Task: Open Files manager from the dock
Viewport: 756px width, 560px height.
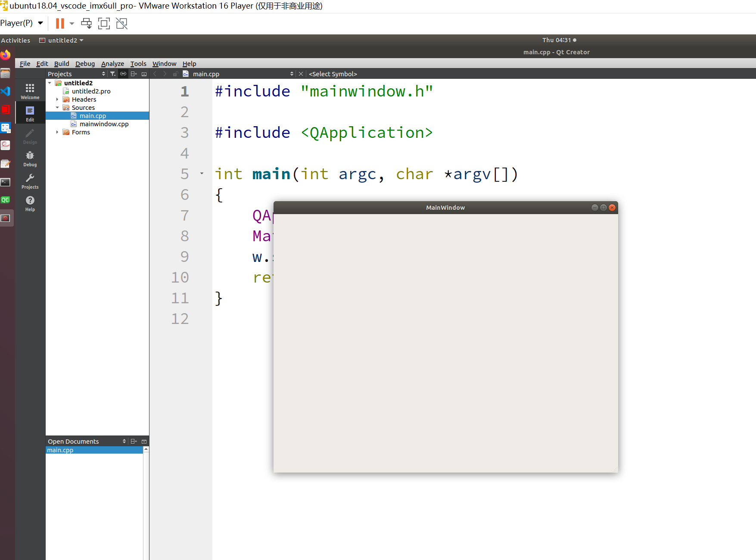Action: click(x=6, y=73)
